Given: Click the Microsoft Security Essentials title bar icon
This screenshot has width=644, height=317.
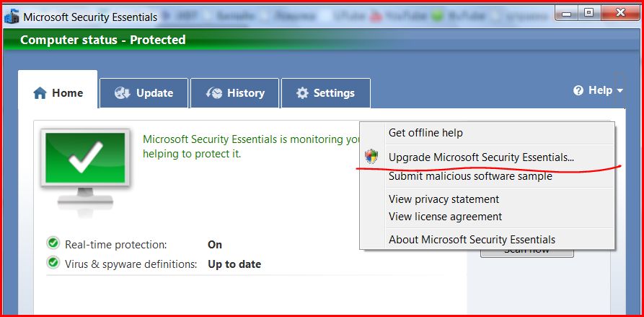Looking at the screenshot, I should coord(12,17).
